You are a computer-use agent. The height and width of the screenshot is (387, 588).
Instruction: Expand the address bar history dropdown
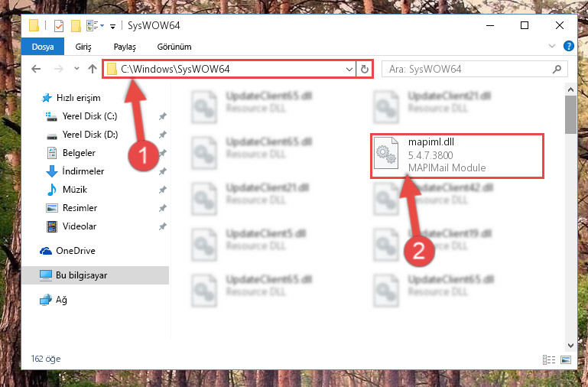point(349,69)
